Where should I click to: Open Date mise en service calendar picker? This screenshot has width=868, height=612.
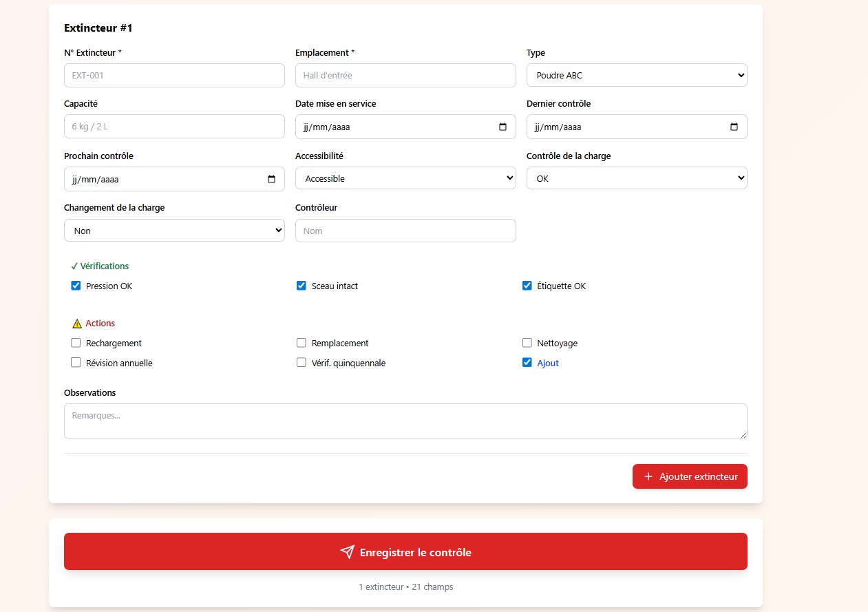coord(502,127)
